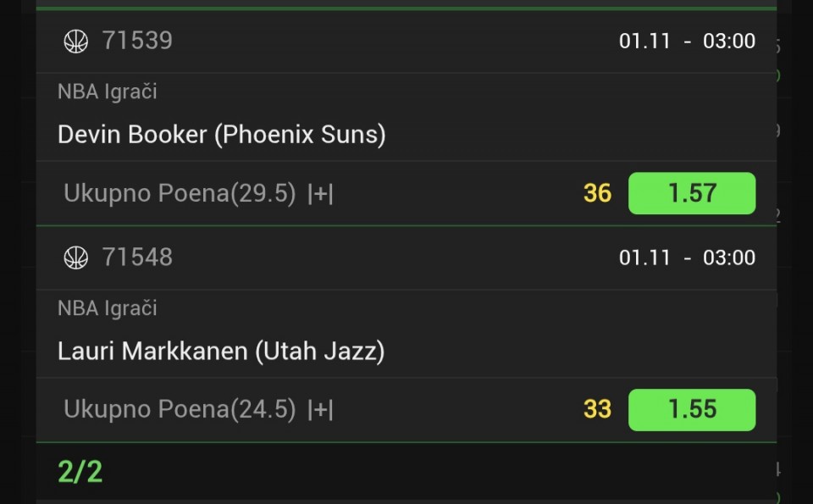Open Lauri Markkanen (Utah Jazz) player entry
Viewport: 813px width, 504px height.
(x=221, y=351)
